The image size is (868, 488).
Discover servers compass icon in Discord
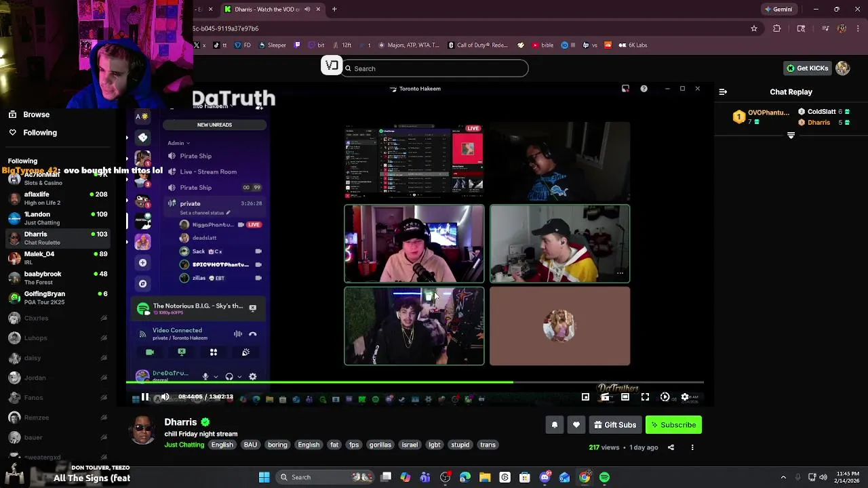tap(142, 283)
